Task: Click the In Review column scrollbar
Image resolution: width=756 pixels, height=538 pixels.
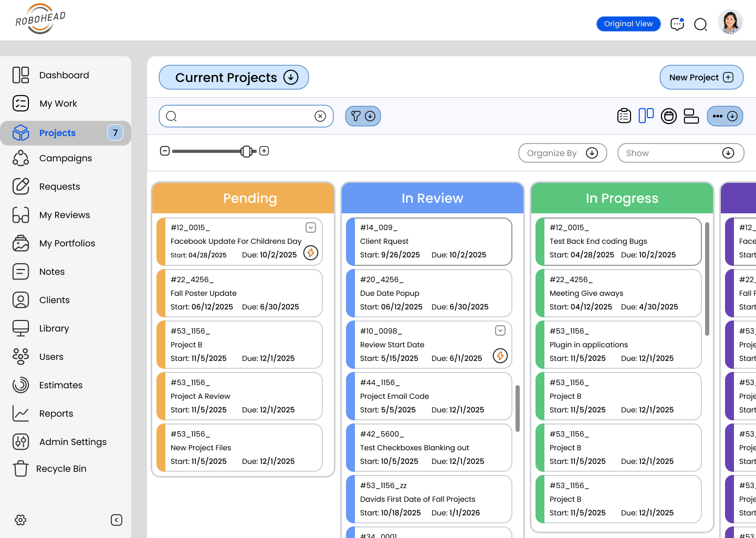Action: tap(518, 408)
